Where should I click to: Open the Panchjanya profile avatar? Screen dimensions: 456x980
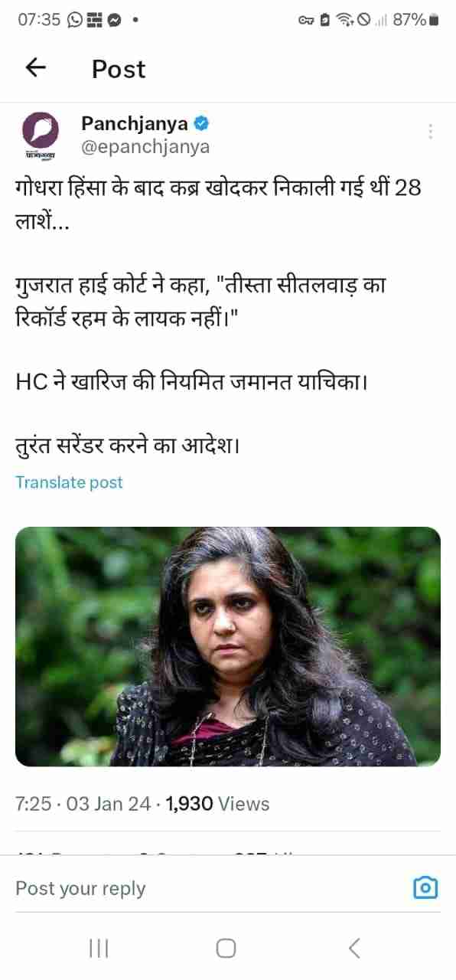[x=40, y=133]
